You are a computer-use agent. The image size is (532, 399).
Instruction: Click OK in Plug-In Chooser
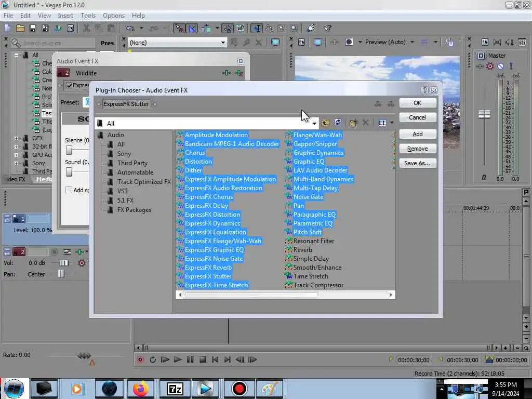click(x=417, y=103)
